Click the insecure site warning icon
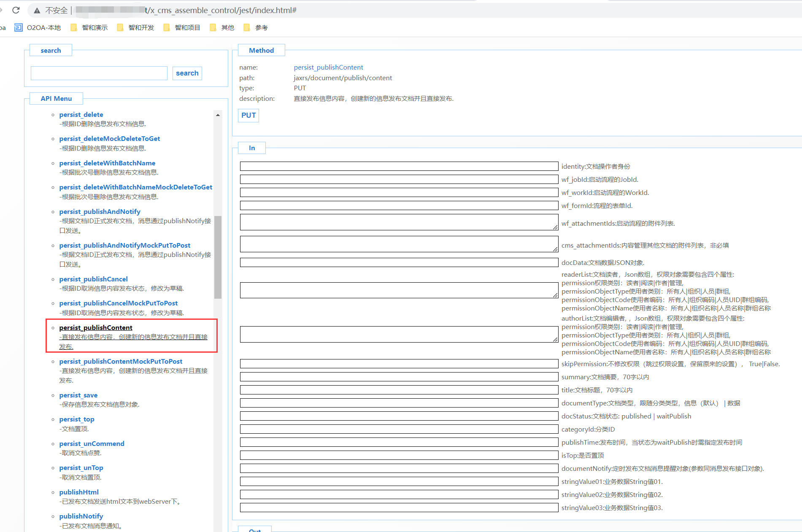 coord(37,11)
